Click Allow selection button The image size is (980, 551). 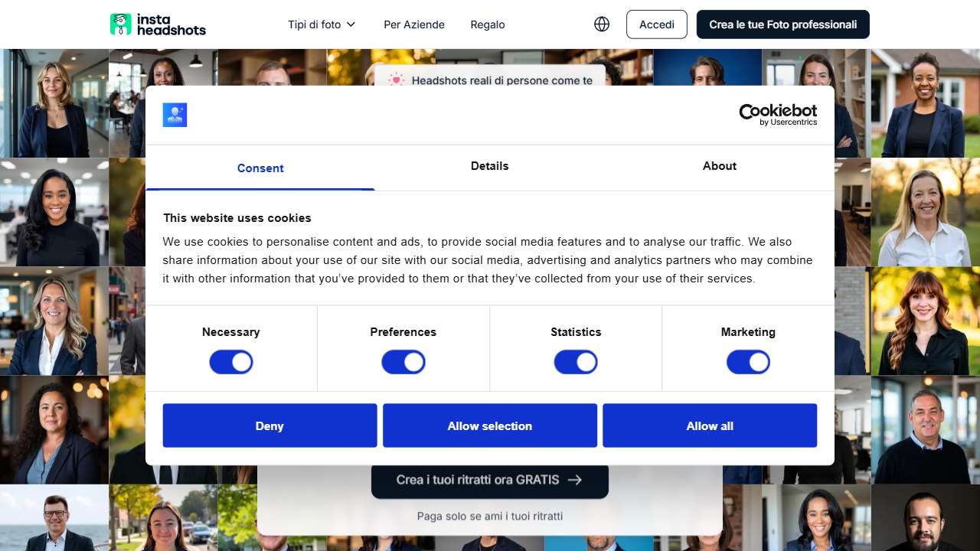pos(490,425)
